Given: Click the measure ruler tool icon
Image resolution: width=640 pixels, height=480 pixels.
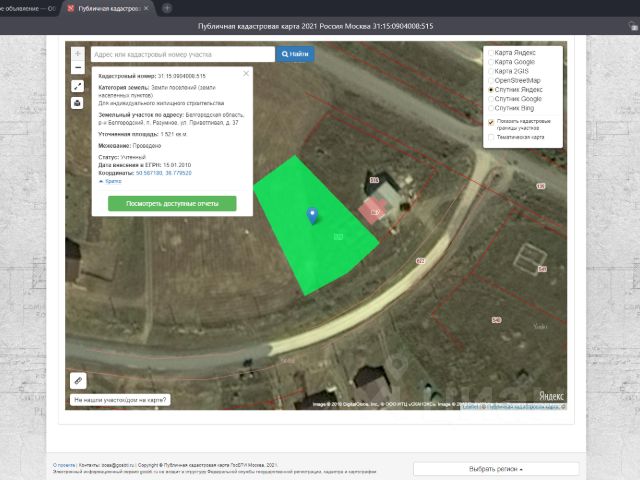Looking at the screenshot, I should coord(78,380).
